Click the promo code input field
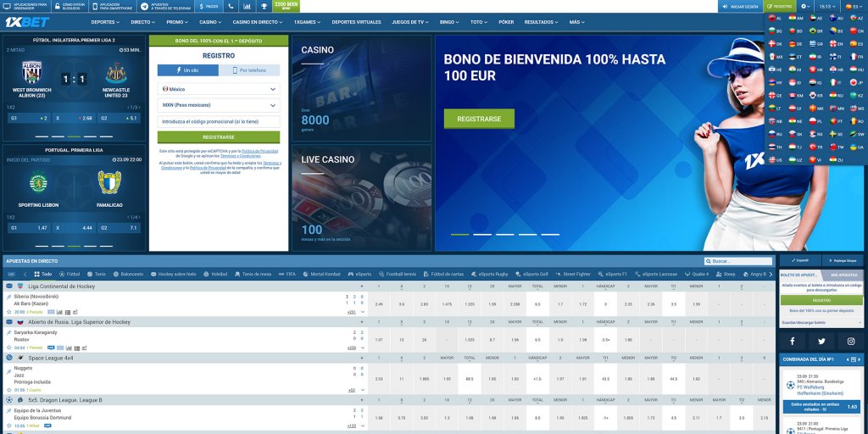868x434 pixels. [219, 121]
